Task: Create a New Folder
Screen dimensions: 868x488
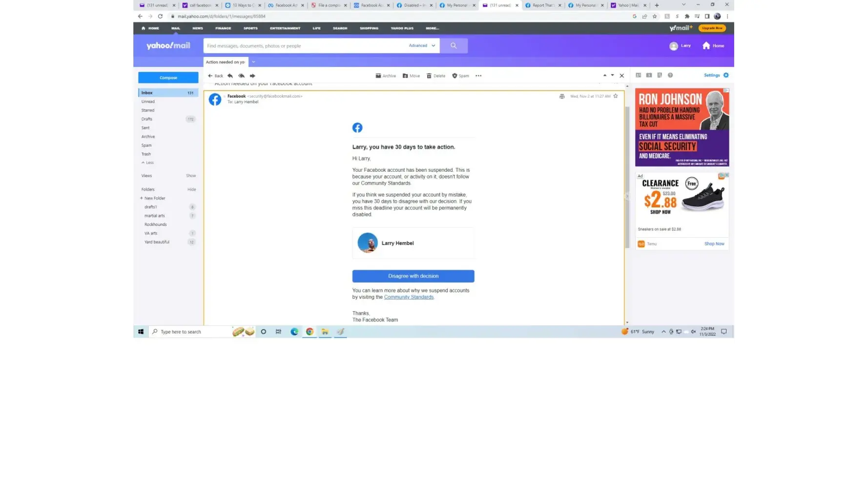Action: (153, 198)
